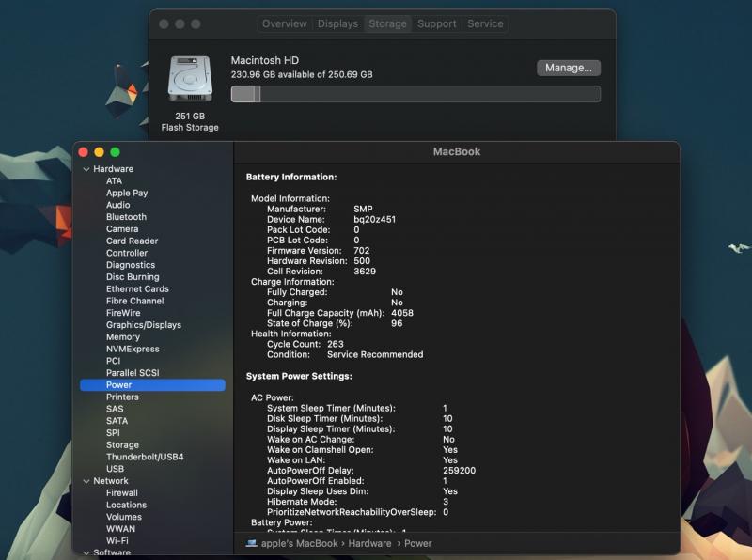
Task: Open Audio hardware info
Action: tap(118, 205)
